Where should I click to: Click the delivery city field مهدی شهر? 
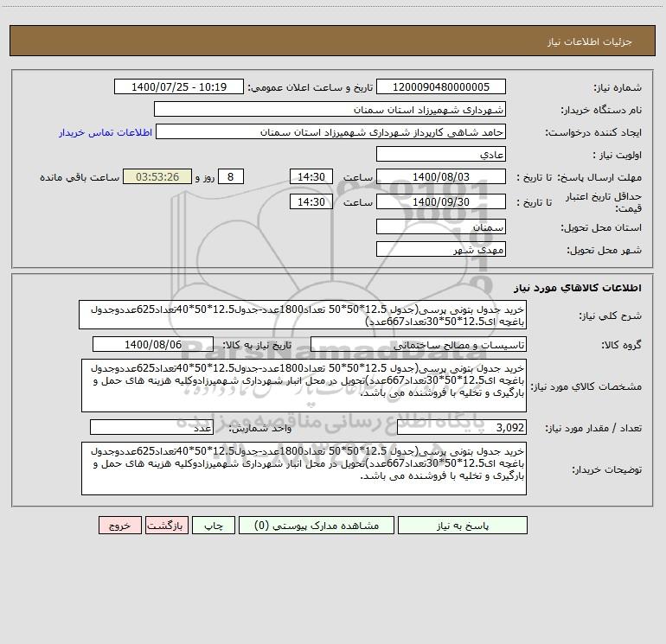tap(441, 249)
